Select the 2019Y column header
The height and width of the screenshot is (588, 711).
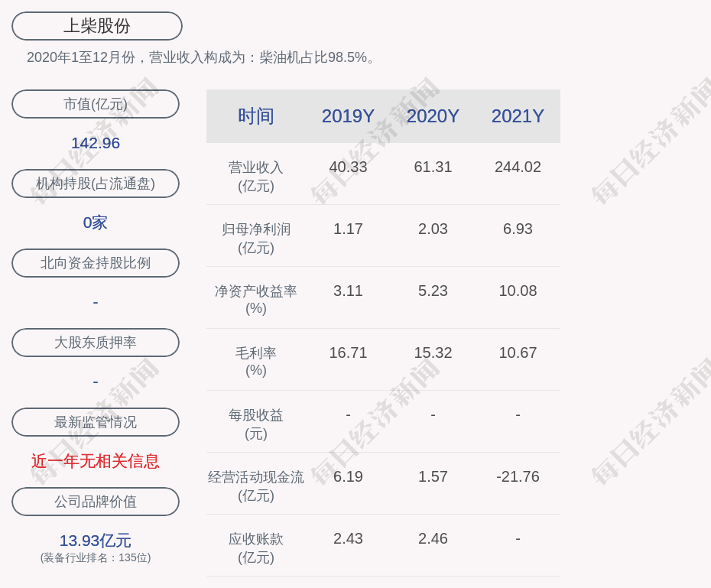[348, 116]
